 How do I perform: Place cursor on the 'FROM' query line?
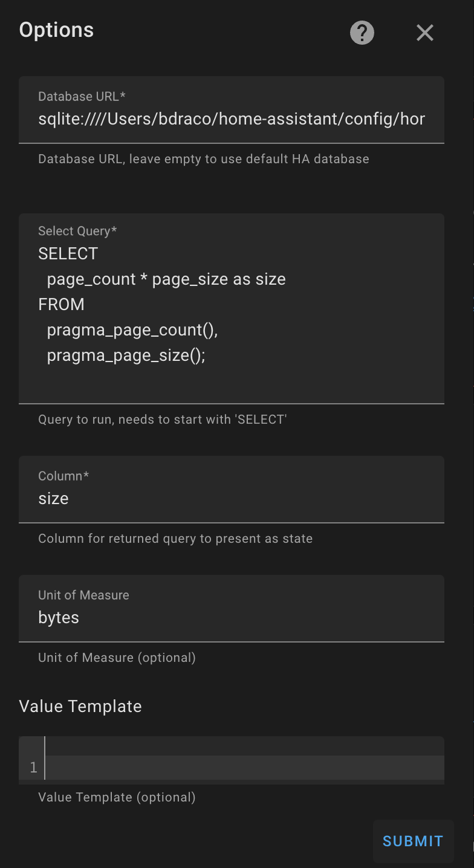pyautogui.click(x=61, y=305)
